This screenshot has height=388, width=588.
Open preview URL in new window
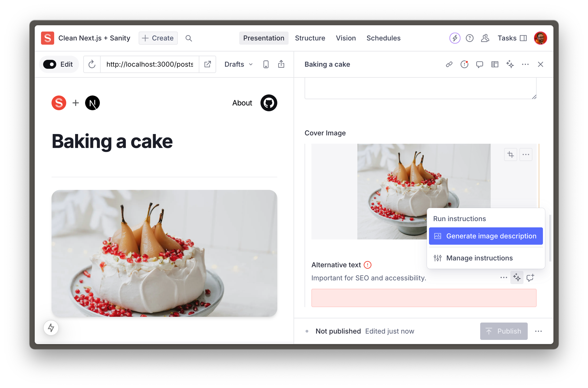(x=207, y=64)
